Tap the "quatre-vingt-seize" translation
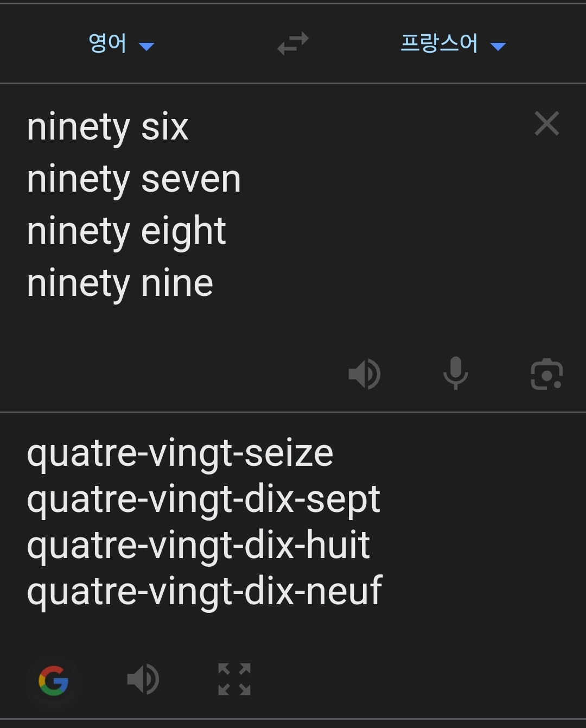The width and height of the screenshot is (586, 728). [x=180, y=453]
